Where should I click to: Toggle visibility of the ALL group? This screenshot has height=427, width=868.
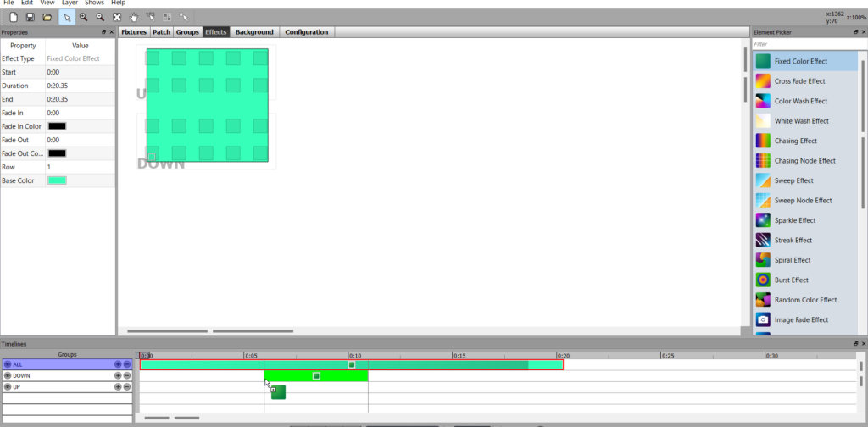tap(8, 364)
